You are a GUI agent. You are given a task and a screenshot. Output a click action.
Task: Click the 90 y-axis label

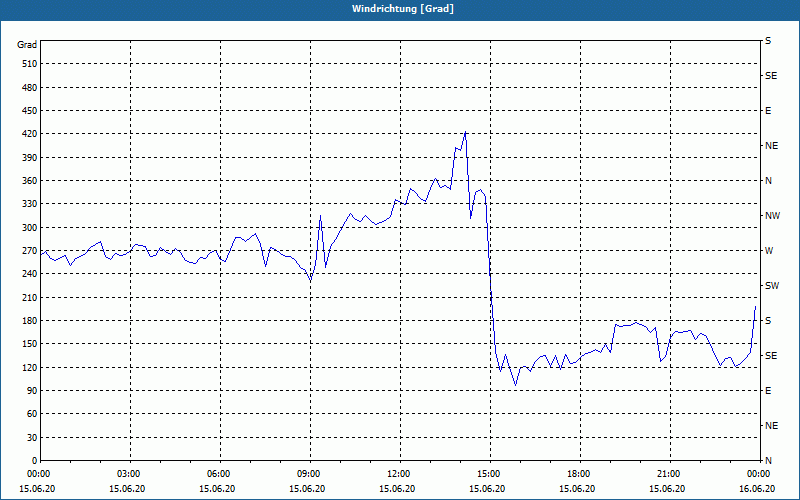pyautogui.click(x=32, y=391)
